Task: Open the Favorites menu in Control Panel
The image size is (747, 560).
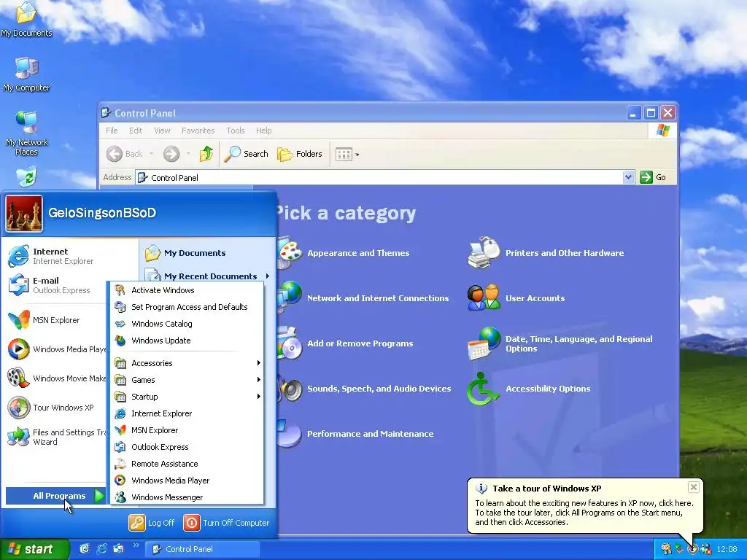Action: click(198, 131)
